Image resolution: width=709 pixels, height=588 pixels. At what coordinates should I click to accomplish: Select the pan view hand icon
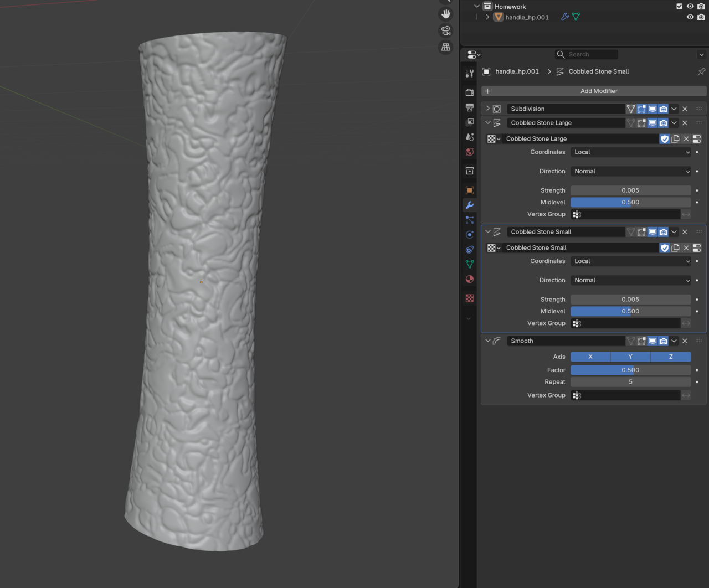[x=446, y=14]
